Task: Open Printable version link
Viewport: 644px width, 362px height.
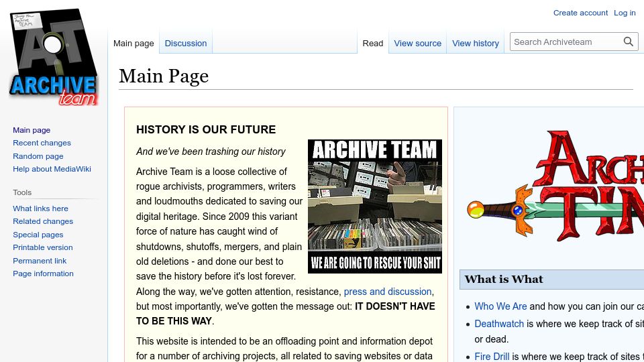Action: [x=43, y=247]
